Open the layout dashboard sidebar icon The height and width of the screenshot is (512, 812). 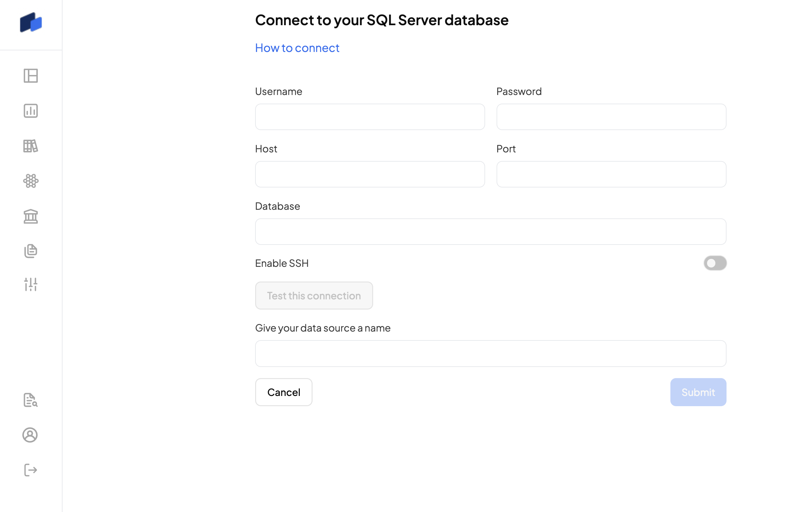pos(31,76)
